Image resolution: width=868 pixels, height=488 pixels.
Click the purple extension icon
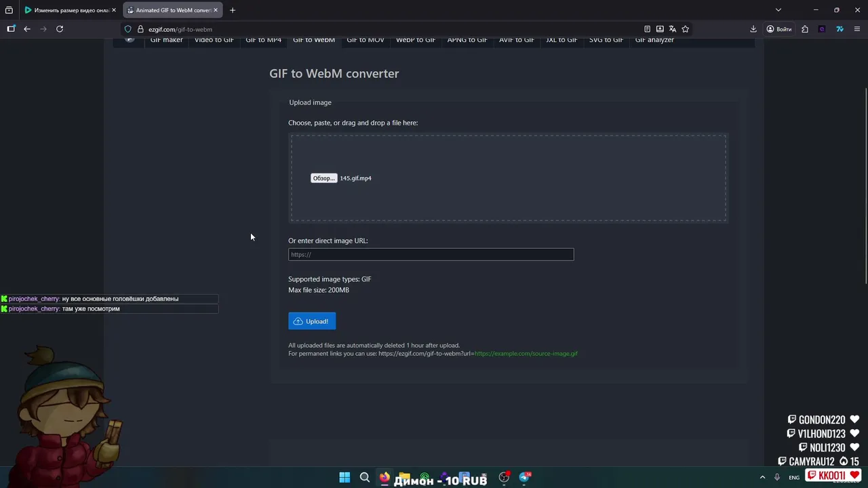(x=822, y=29)
